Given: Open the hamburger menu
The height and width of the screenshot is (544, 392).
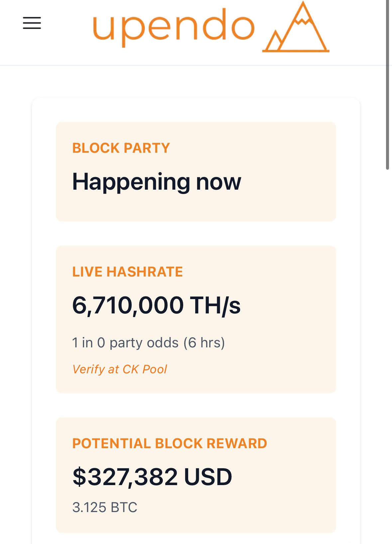Looking at the screenshot, I should (x=32, y=23).
